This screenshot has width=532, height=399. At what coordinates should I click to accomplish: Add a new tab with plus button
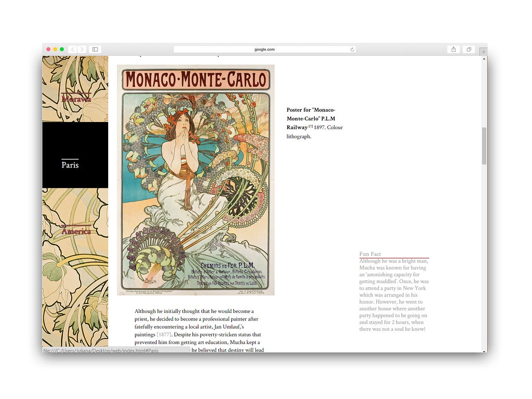(x=483, y=51)
